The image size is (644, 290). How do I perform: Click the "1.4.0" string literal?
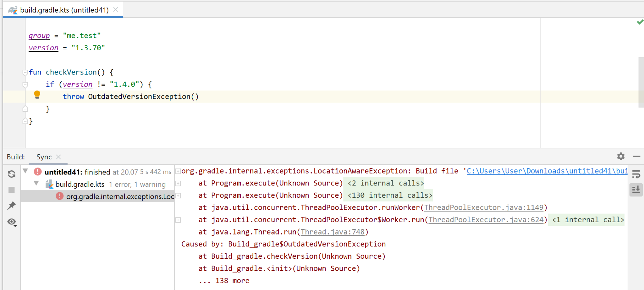point(124,85)
